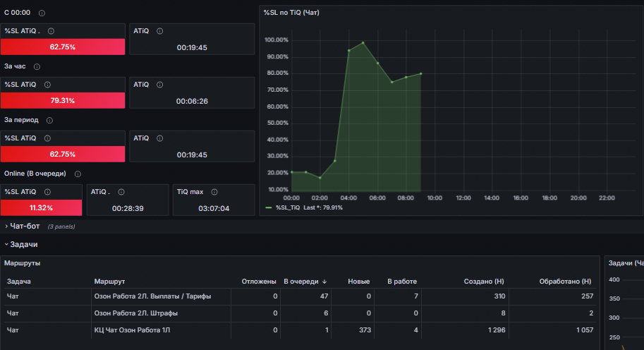Click info icon on top 'ATiQ' panel
The height and width of the screenshot is (350, 644).
click(x=160, y=31)
